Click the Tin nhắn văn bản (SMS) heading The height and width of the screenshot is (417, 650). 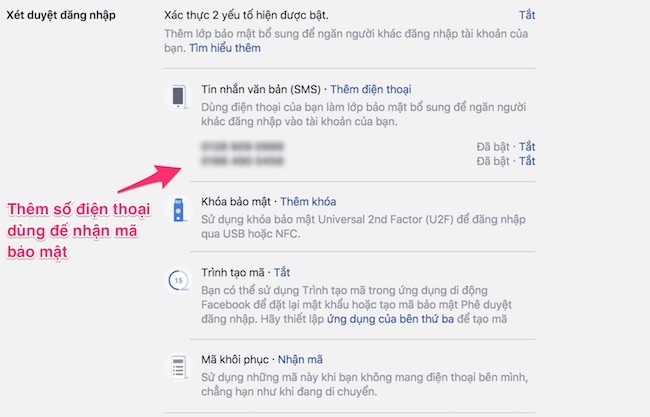point(261,90)
